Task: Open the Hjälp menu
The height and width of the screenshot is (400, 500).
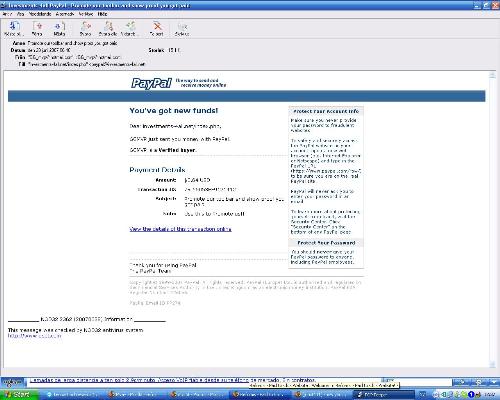Action: coord(102,14)
